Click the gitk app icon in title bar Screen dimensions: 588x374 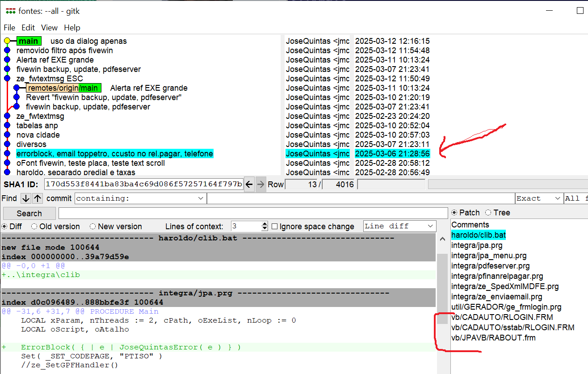coord(10,11)
